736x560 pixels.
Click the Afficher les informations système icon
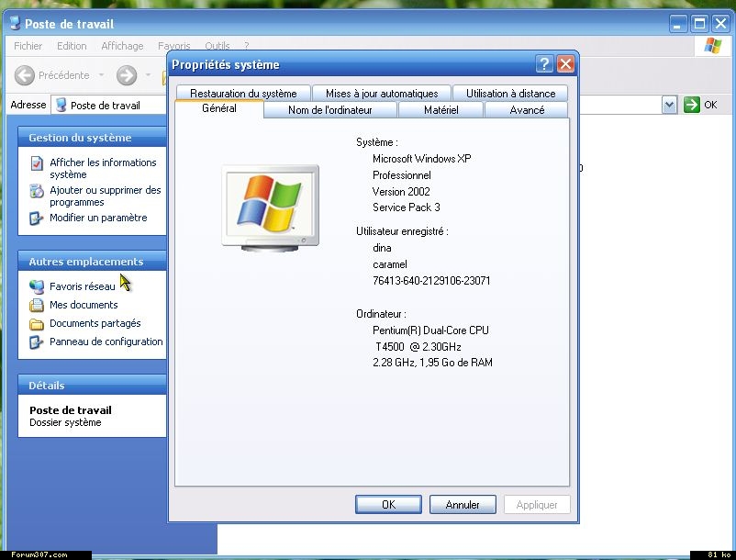click(37, 163)
